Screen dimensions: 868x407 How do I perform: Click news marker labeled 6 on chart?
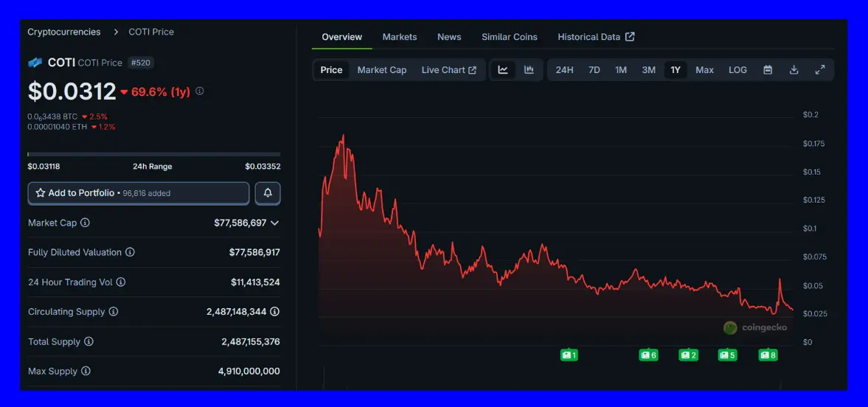648,355
